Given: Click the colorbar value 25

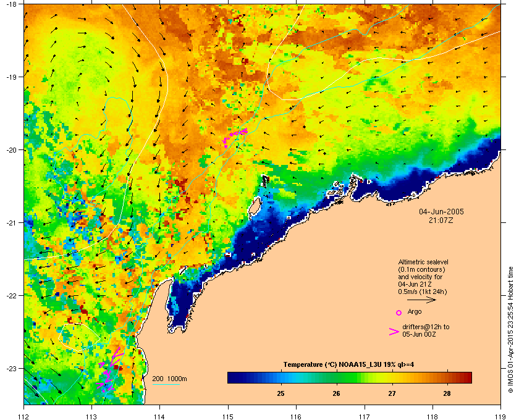Looking at the screenshot, I should click(x=281, y=393).
